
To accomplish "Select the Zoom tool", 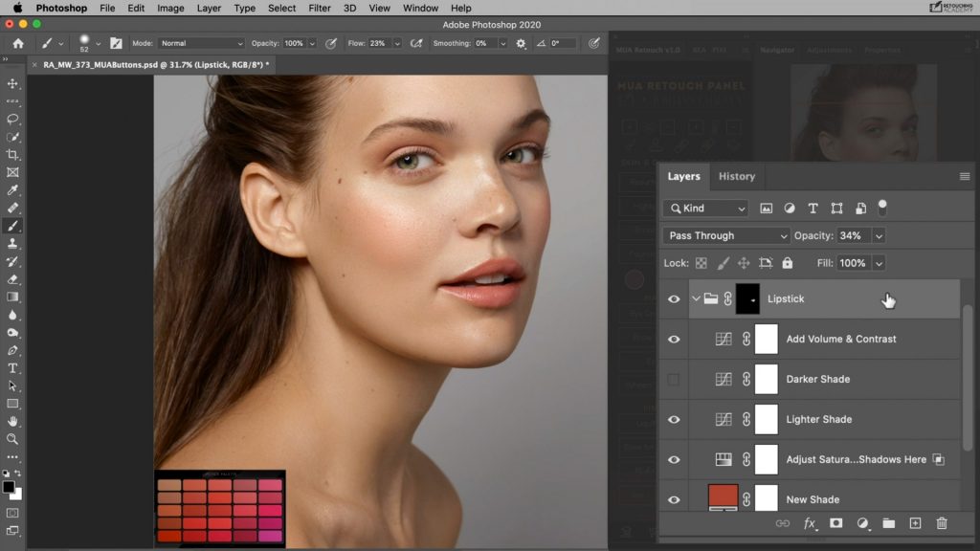I will [x=12, y=440].
